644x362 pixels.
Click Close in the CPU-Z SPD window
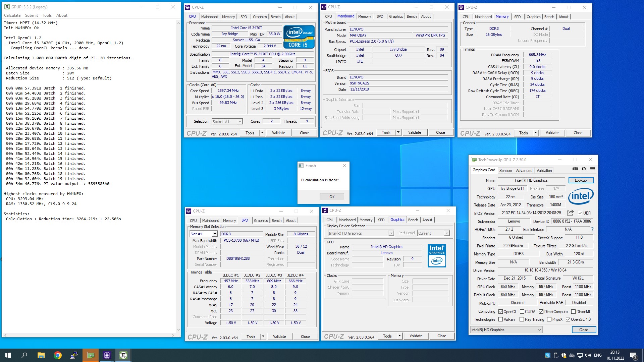[x=305, y=337]
